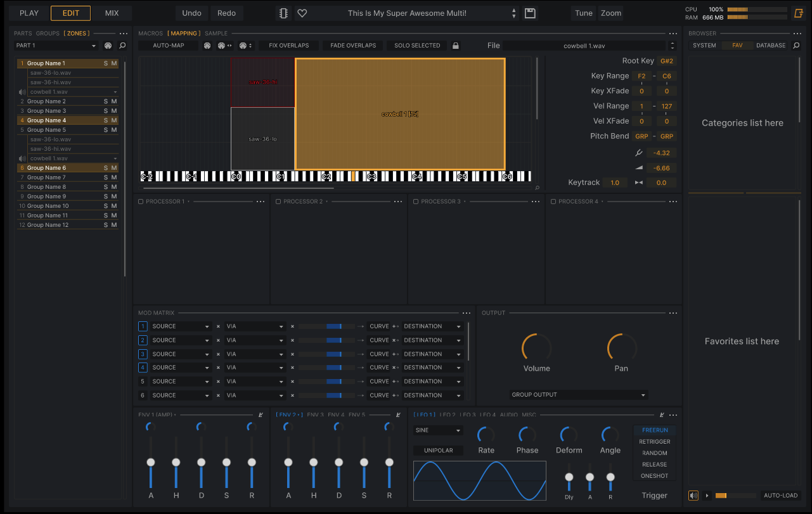Expand the GROUP OUTPUT dropdown

[x=579, y=395]
